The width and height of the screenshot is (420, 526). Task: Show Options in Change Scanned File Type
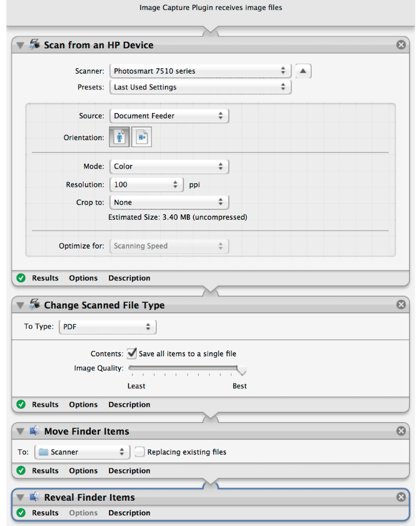83,405
